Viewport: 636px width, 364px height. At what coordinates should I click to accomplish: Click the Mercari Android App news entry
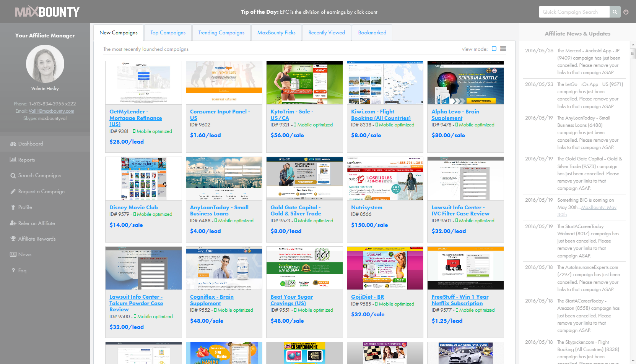point(574,61)
